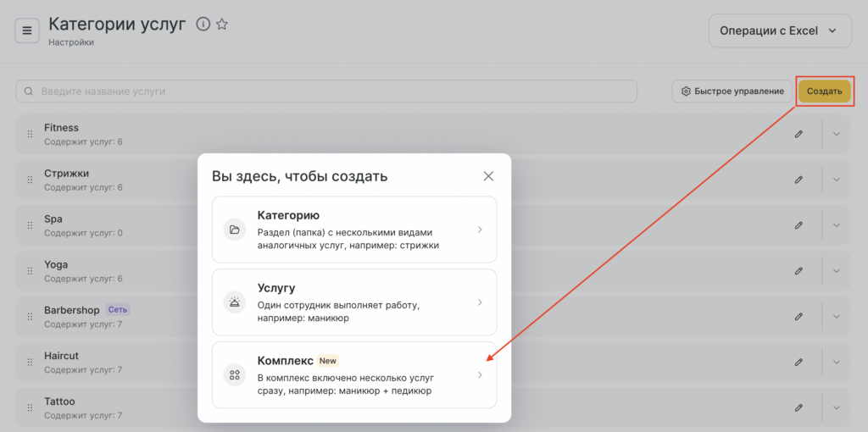Edit the Tattoo category with pencil icon
Screen dimensions: 868x432
[x=798, y=407]
